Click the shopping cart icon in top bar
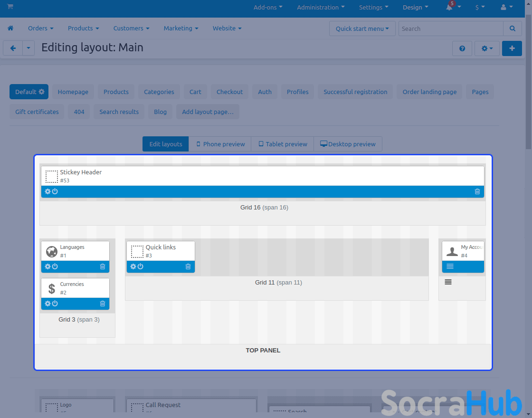Screen dimensions: 532x418 (x=10, y=7)
